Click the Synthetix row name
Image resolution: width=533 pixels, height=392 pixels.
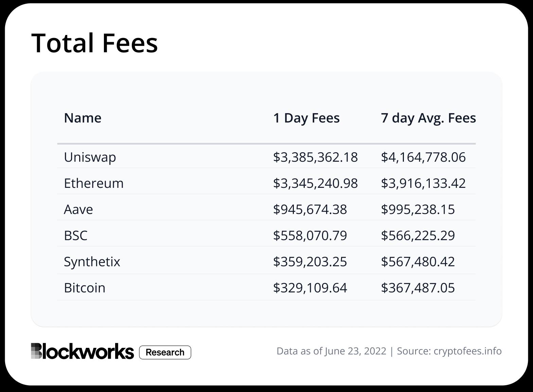(x=92, y=262)
